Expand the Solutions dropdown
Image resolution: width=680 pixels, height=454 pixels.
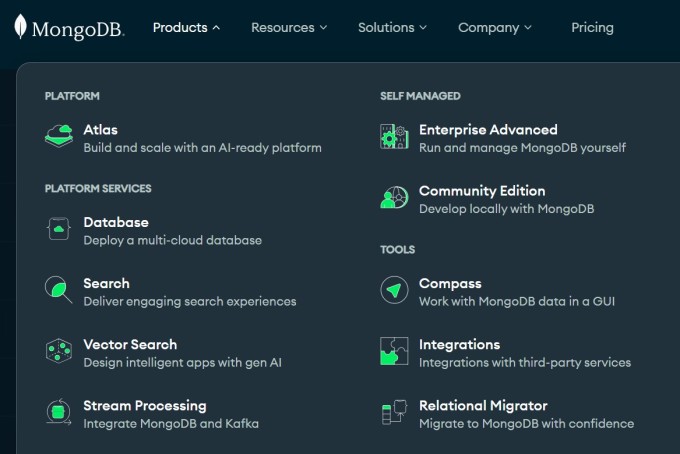click(x=392, y=28)
